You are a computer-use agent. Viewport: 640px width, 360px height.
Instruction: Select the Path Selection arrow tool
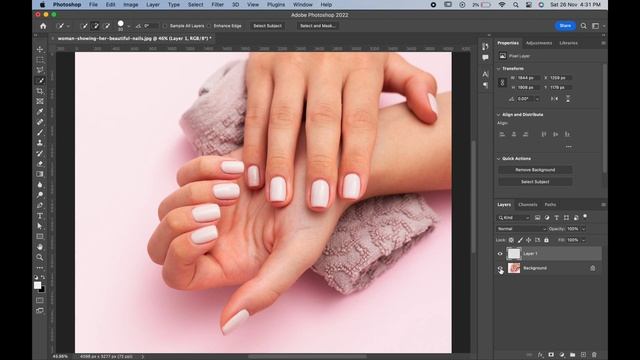[40, 226]
